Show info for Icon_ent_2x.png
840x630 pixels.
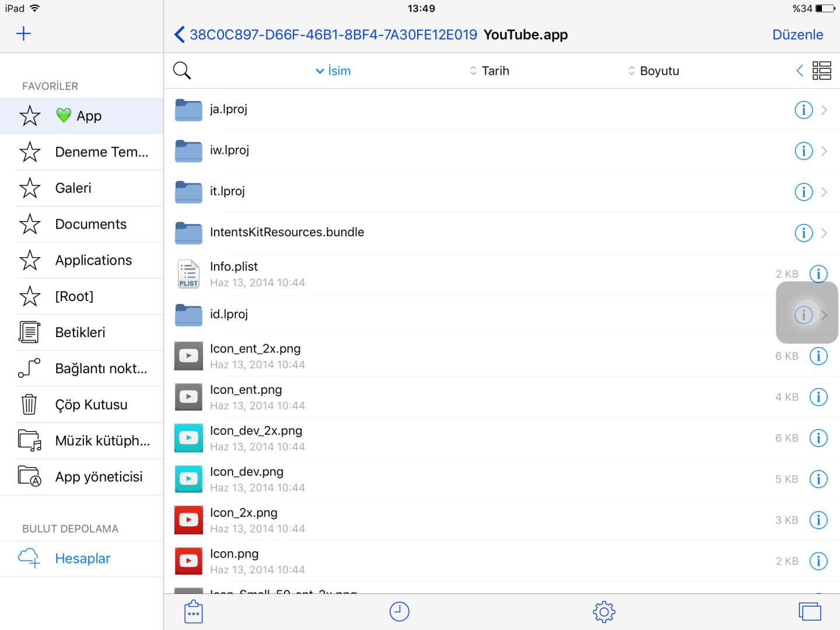coord(819,356)
